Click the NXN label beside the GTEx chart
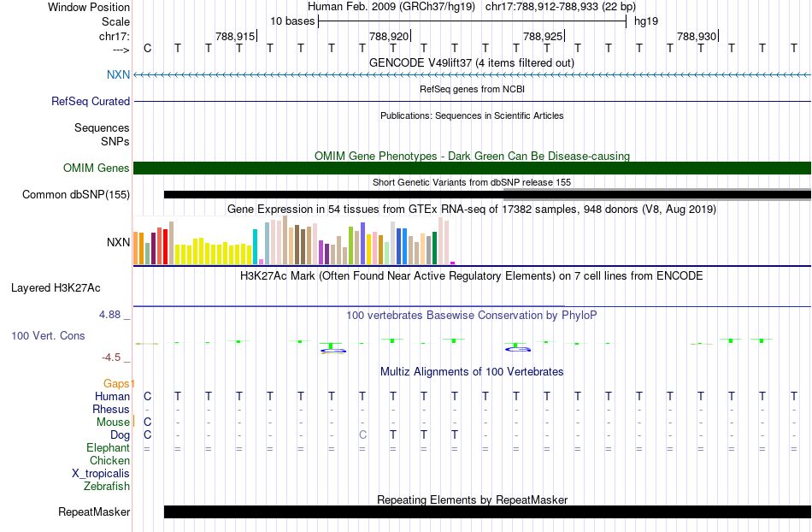 coord(118,242)
